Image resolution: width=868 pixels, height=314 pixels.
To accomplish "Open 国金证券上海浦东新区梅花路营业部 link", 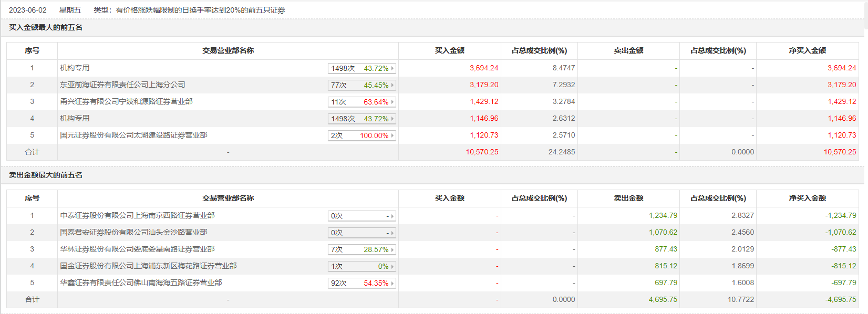I will (x=148, y=266).
